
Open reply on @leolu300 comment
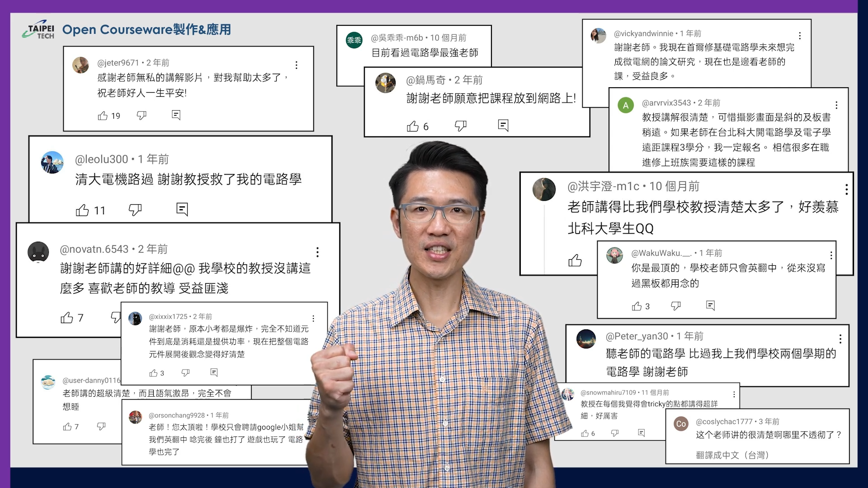[x=182, y=209]
